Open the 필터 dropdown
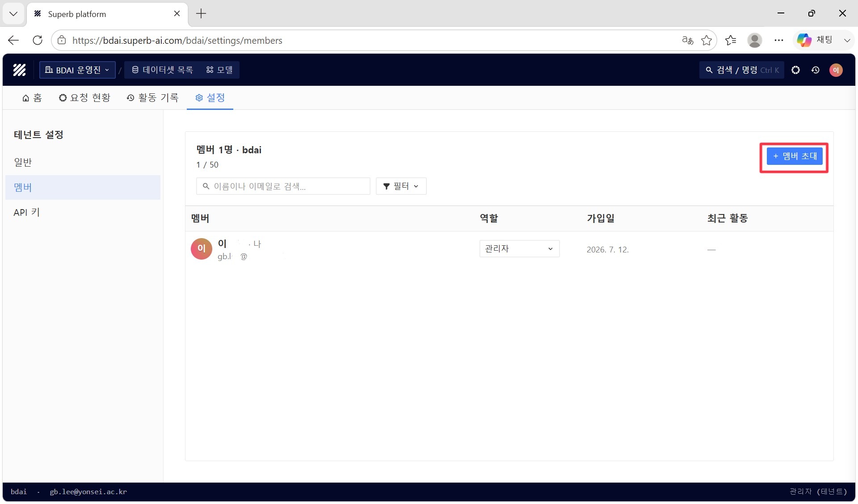 (401, 186)
